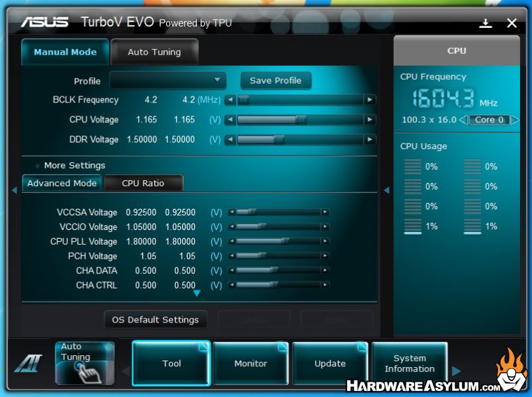Decrease CPU PLL Voltage with left arrow
The width and height of the screenshot is (532, 397).
[231, 241]
